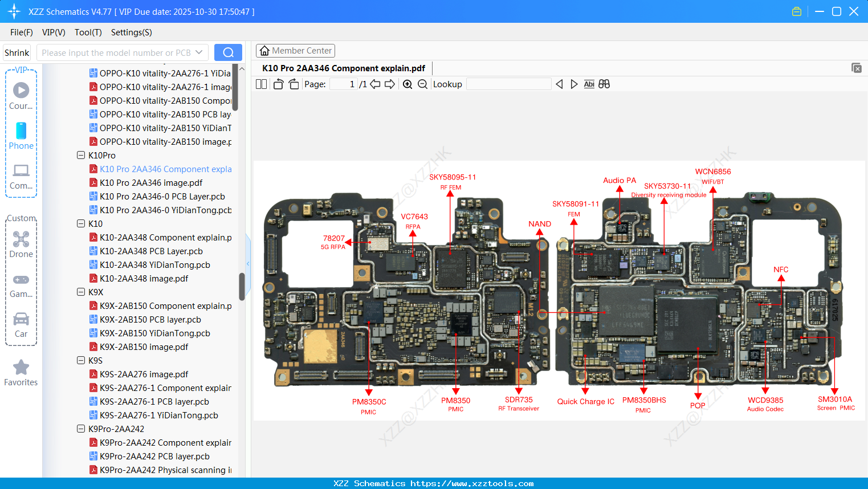Select the Drone category icon
This screenshot has width=868, height=489.
pyautogui.click(x=21, y=244)
